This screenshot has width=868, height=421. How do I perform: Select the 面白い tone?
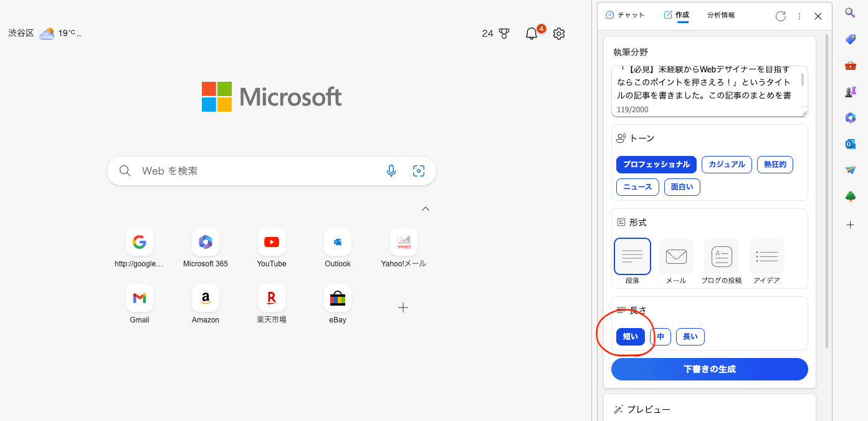pyautogui.click(x=682, y=186)
